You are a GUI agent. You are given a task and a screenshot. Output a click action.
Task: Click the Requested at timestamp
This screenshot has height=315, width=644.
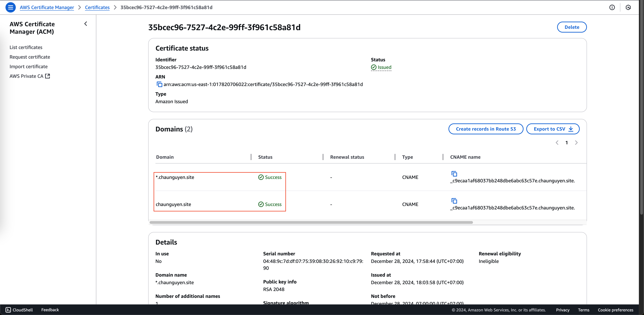(417, 261)
